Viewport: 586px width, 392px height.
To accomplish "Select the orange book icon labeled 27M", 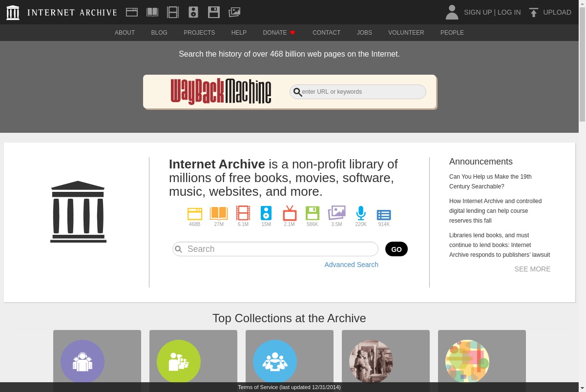I will tap(219, 213).
